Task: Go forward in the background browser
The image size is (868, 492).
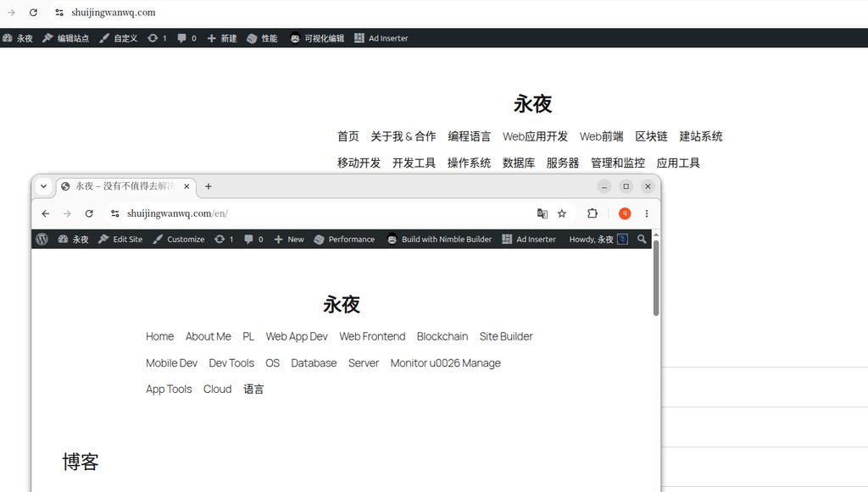Action: [x=12, y=12]
